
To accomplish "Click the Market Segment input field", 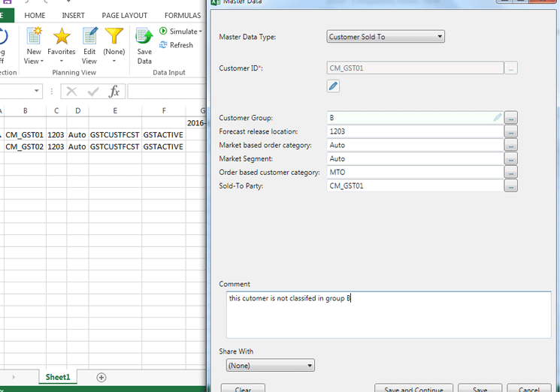I will (415, 158).
